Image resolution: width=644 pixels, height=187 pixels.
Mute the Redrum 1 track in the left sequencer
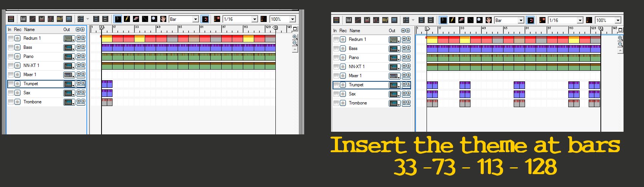78,38
